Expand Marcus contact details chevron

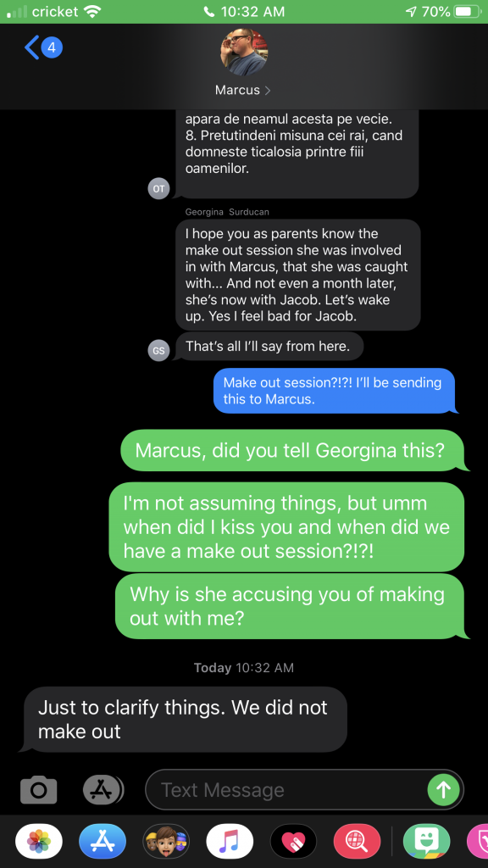click(x=268, y=90)
